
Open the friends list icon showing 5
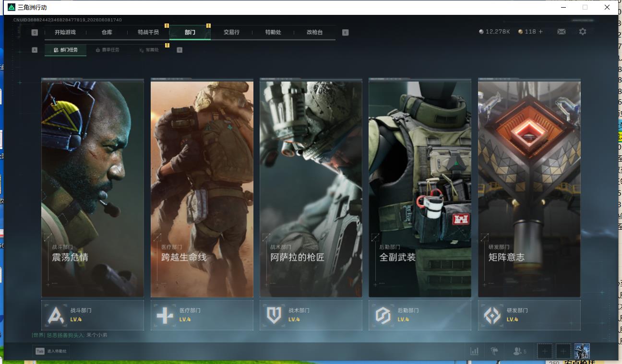click(x=519, y=351)
